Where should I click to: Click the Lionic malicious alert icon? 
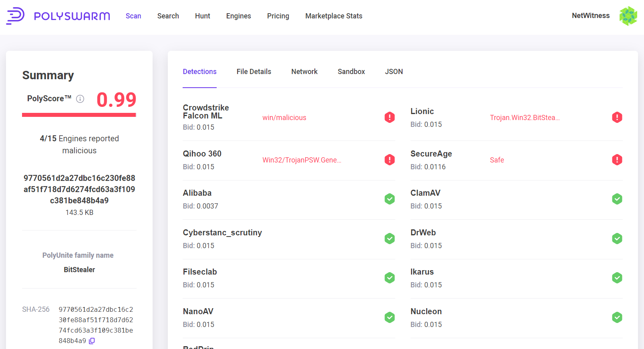click(x=617, y=117)
